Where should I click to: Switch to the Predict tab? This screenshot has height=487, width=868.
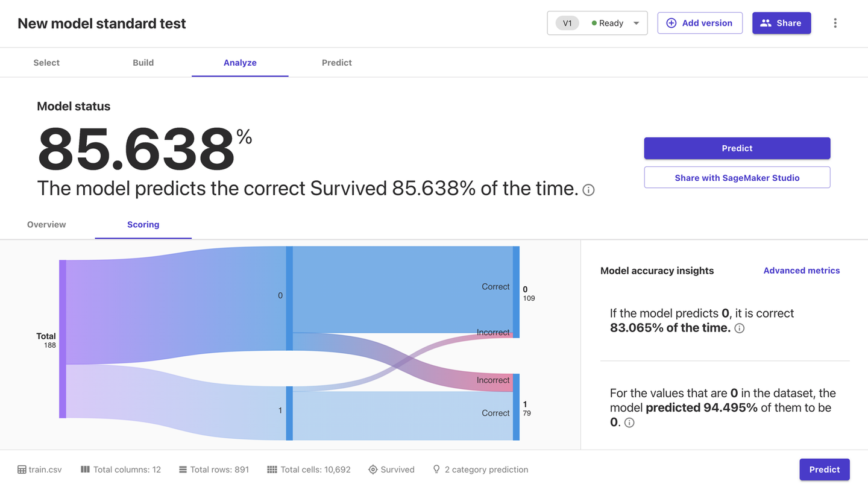click(336, 63)
